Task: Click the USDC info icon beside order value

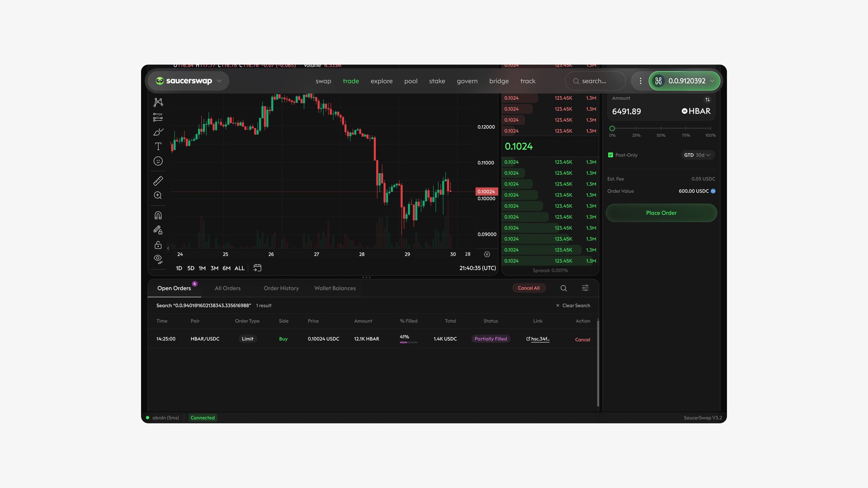Action: 713,191
